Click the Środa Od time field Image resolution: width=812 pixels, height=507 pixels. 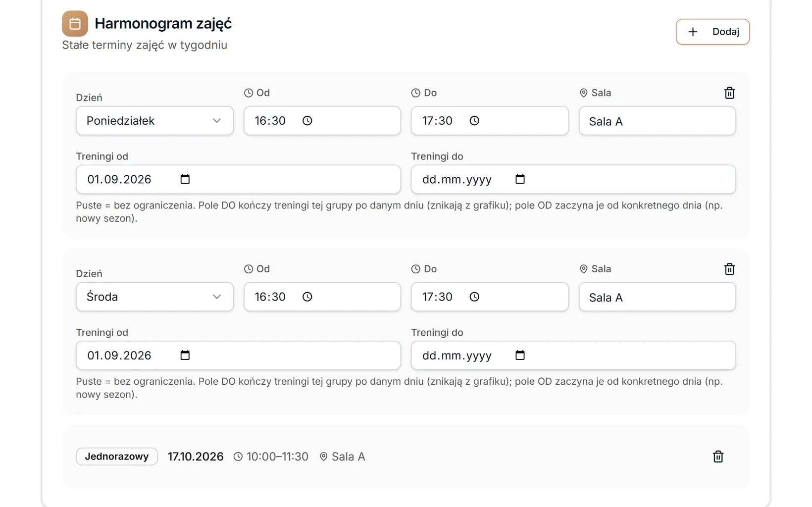pos(322,297)
